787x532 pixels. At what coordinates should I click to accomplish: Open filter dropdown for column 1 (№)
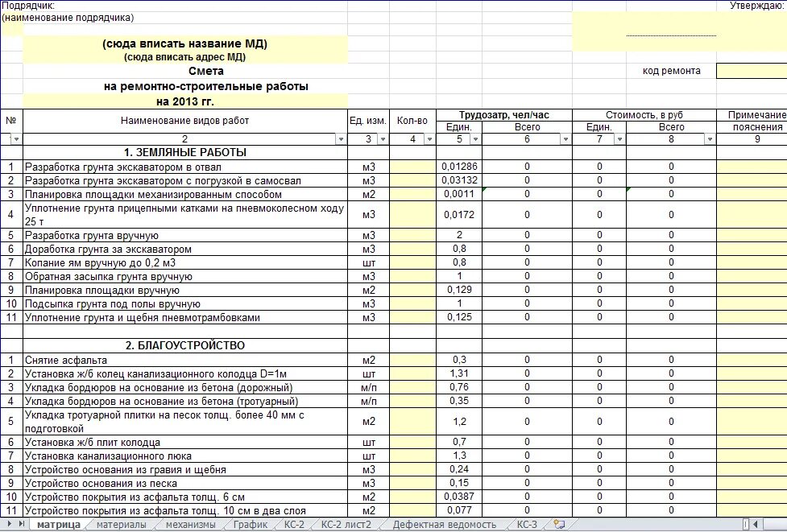[17, 139]
